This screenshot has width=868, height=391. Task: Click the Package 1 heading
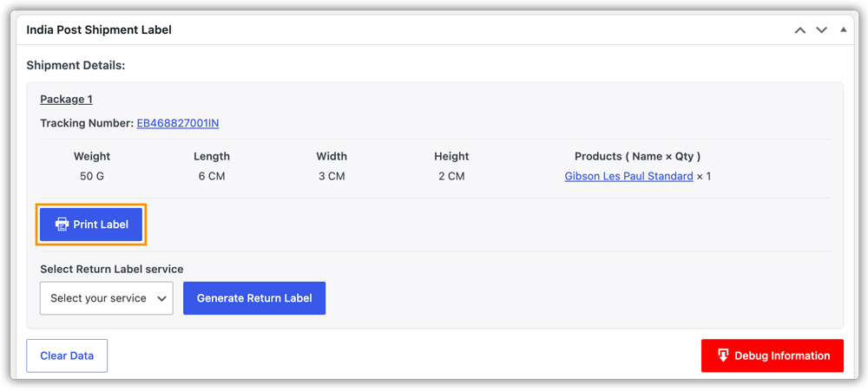tap(67, 100)
